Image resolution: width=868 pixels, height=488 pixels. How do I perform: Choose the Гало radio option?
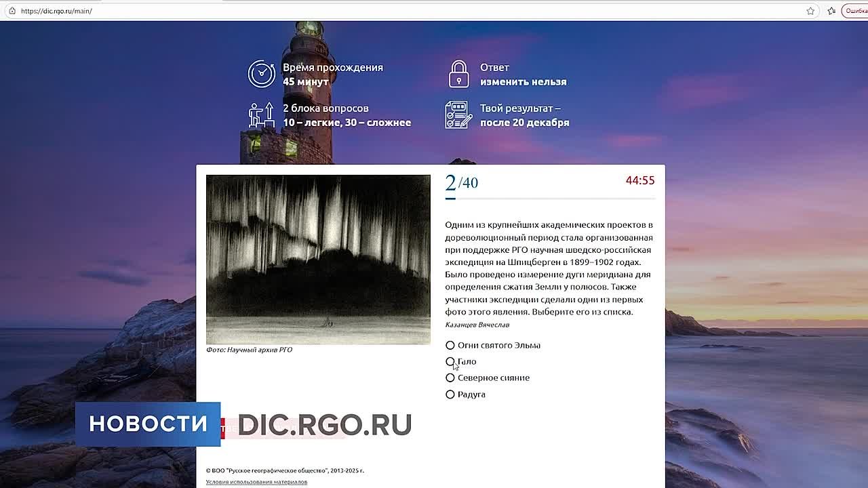[450, 361]
